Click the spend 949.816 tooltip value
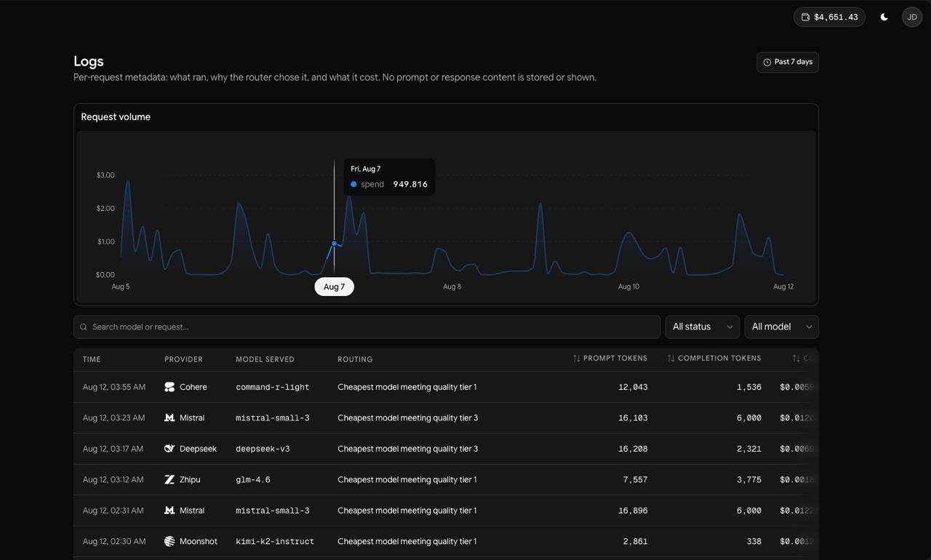The height and width of the screenshot is (560, 931). click(x=410, y=184)
